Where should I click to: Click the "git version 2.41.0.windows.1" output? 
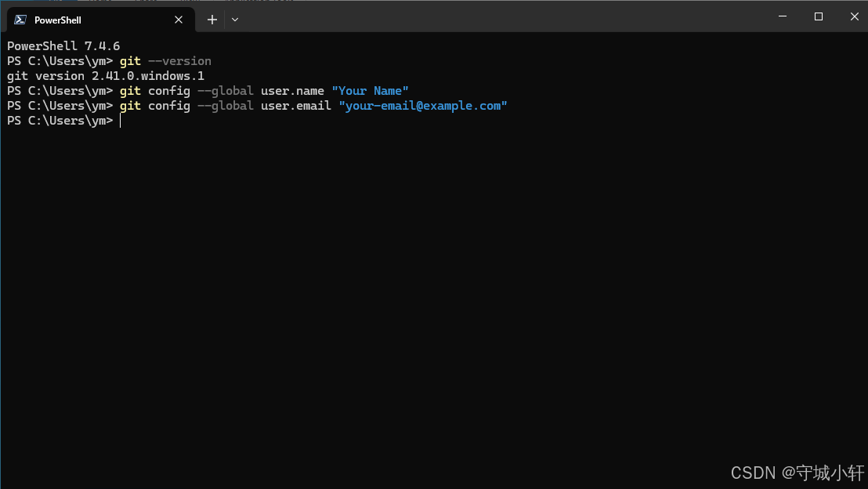pyautogui.click(x=105, y=76)
